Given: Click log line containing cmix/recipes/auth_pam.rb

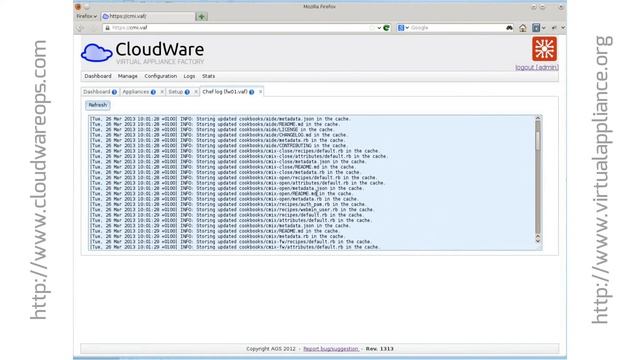Looking at the screenshot, I should (228, 204).
